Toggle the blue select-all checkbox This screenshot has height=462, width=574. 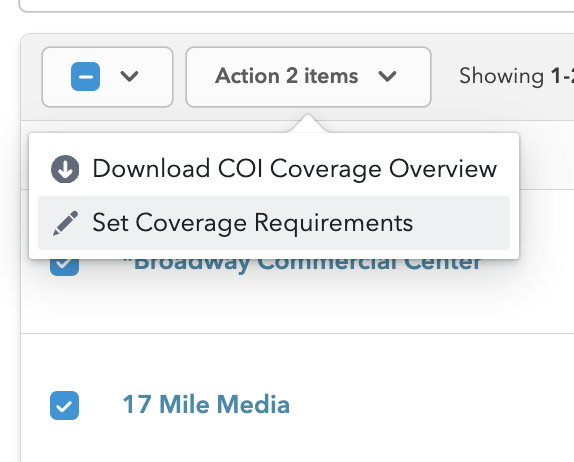85,77
